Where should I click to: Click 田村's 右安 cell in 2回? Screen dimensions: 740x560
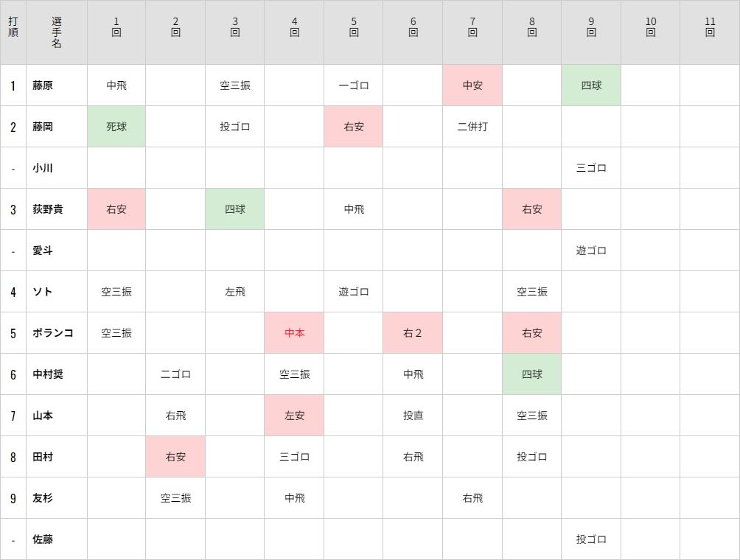(x=175, y=457)
